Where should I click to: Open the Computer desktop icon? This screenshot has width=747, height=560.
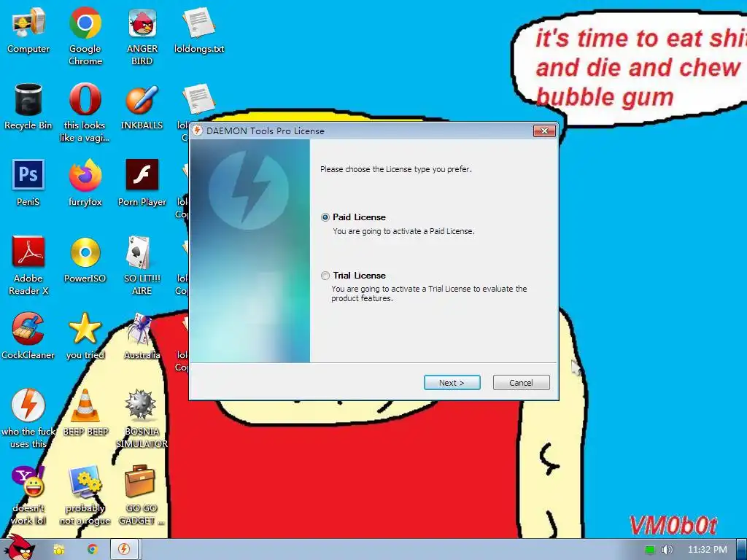tap(28, 23)
